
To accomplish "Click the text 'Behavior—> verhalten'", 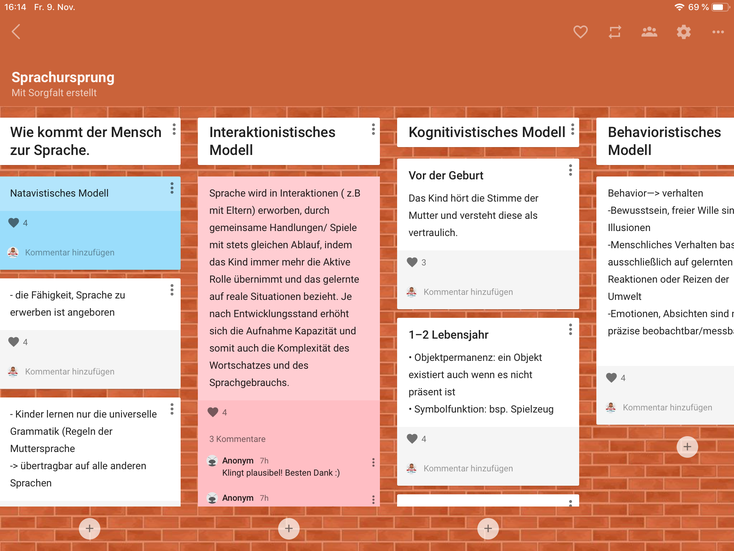I will tap(655, 193).
